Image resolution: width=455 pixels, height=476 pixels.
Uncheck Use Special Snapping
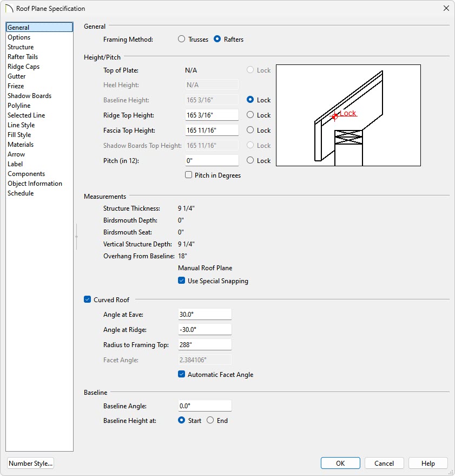pyautogui.click(x=181, y=281)
